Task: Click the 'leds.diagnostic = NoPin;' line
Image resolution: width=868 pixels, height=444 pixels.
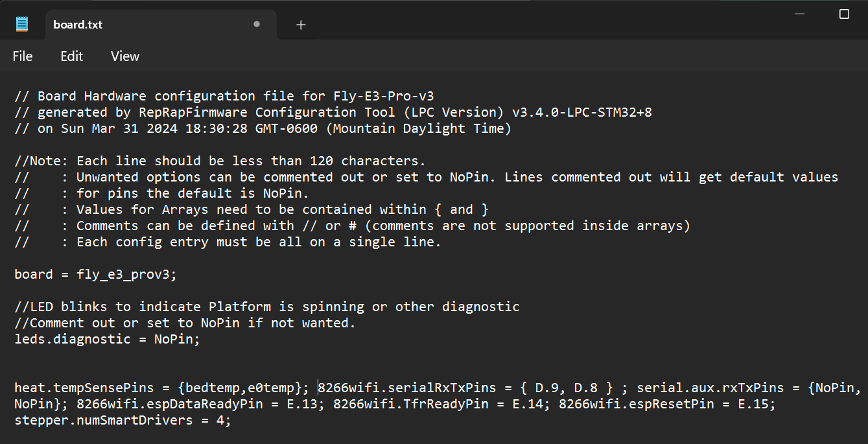Action: (107, 339)
